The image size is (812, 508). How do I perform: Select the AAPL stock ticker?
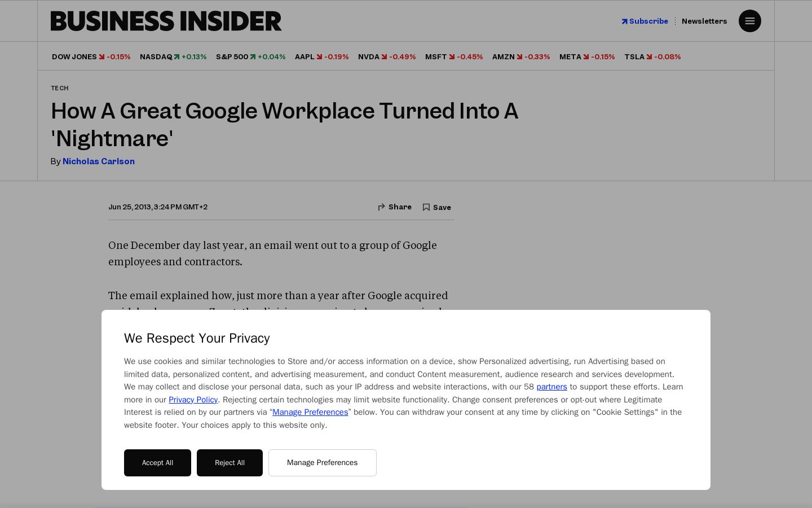click(x=321, y=56)
